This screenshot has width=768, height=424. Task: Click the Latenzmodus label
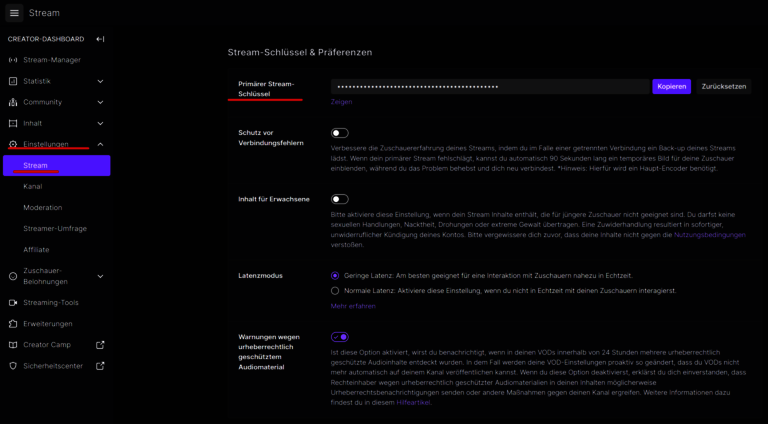(x=260, y=276)
